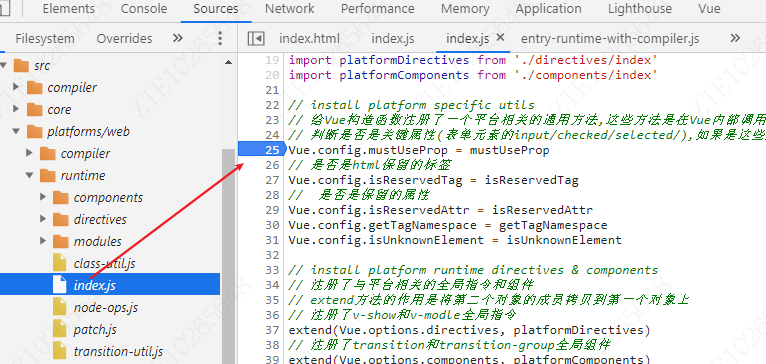Select the components folder icon
This screenshot has height=364, width=766.
[61, 197]
